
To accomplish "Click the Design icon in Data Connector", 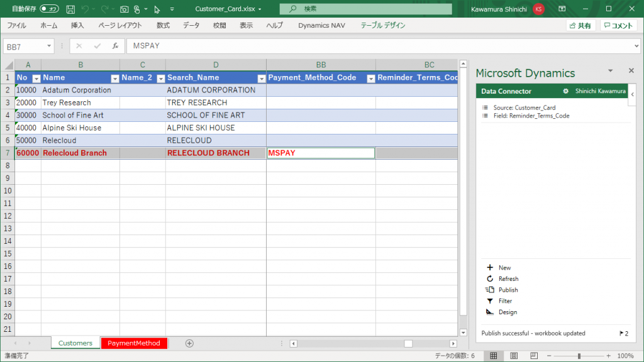I will pos(489,312).
